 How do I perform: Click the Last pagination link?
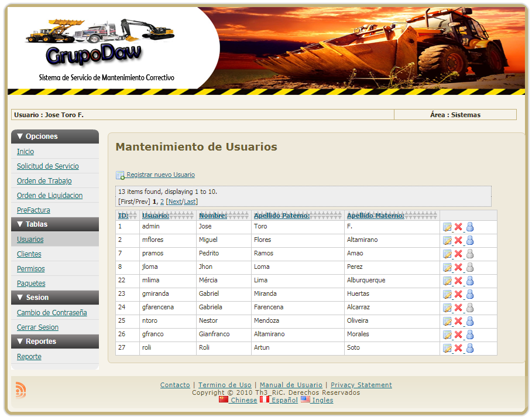tap(190, 202)
